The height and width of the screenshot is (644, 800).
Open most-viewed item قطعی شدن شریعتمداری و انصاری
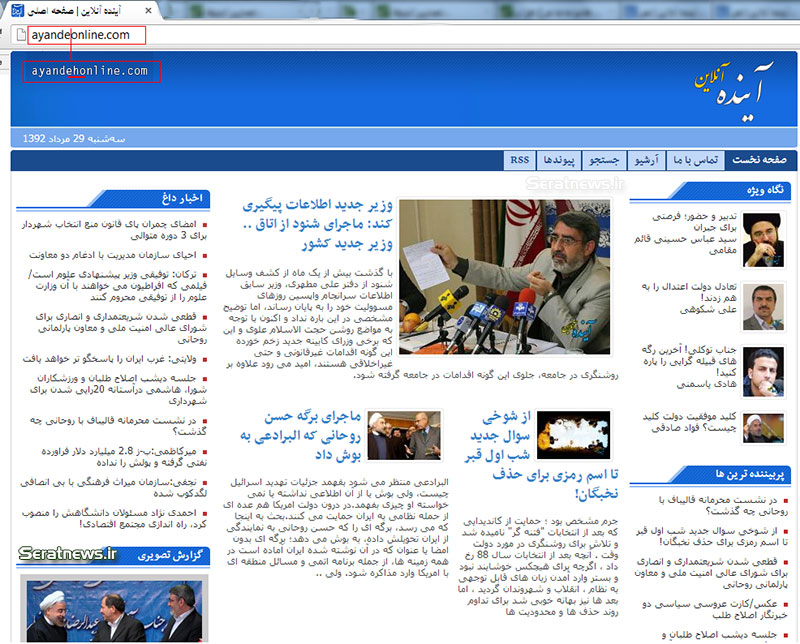coord(712,573)
